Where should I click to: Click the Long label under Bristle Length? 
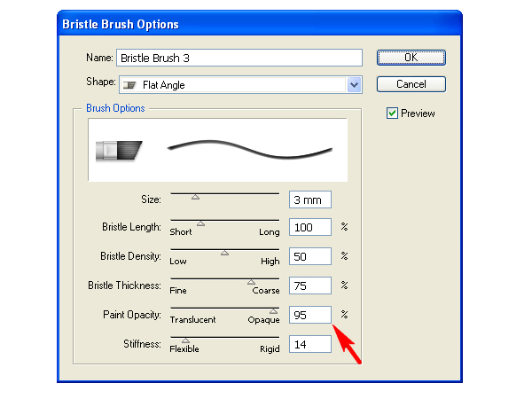click(x=270, y=232)
